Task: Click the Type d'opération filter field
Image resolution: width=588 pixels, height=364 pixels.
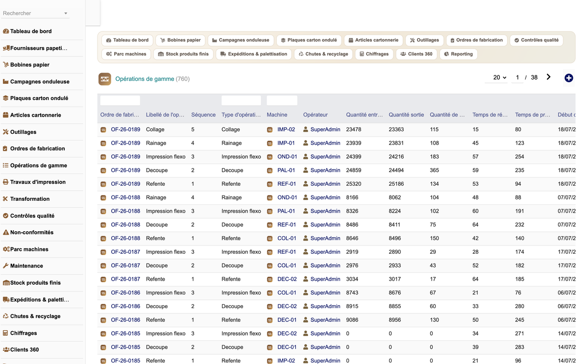Action: (x=241, y=100)
